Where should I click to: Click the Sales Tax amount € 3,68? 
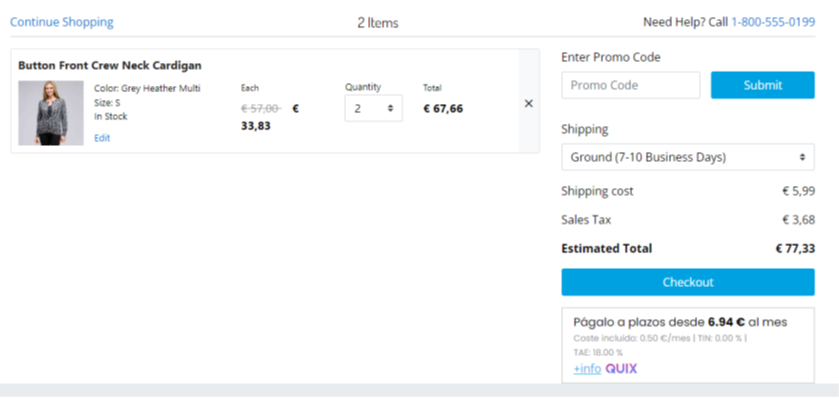click(798, 220)
